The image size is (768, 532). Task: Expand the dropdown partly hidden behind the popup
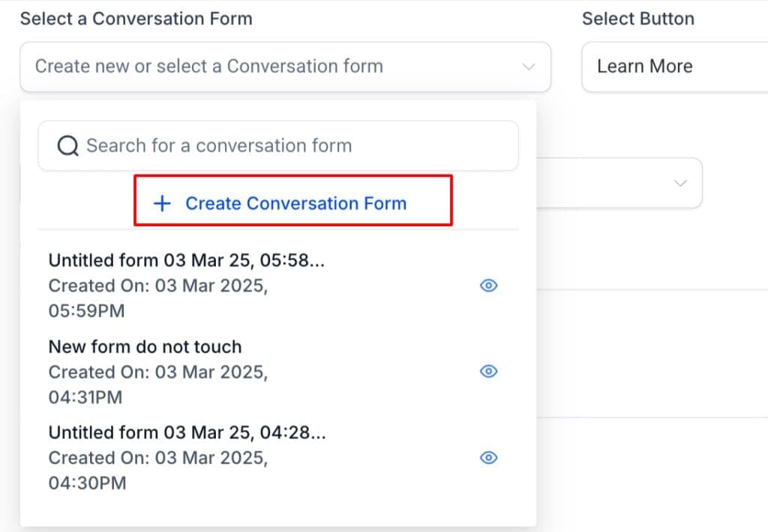click(680, 183)
